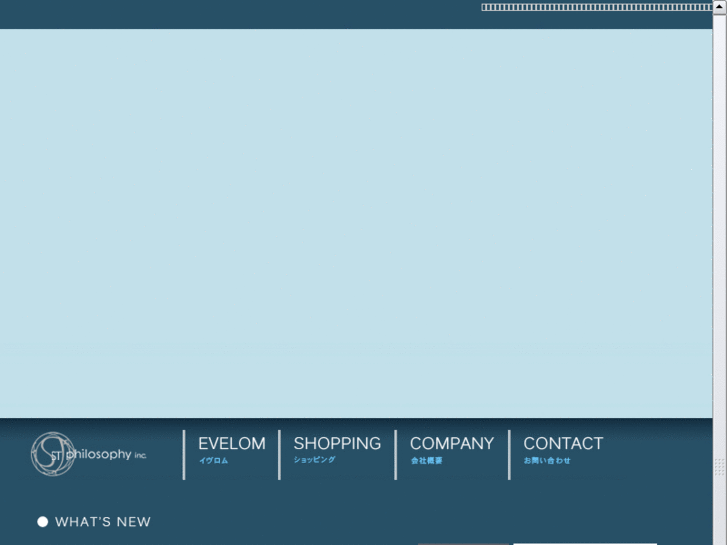This screenshot has width=727, height=545.
Task: Click the scrollbar up arrow
Action: click(x=720, y=7)
